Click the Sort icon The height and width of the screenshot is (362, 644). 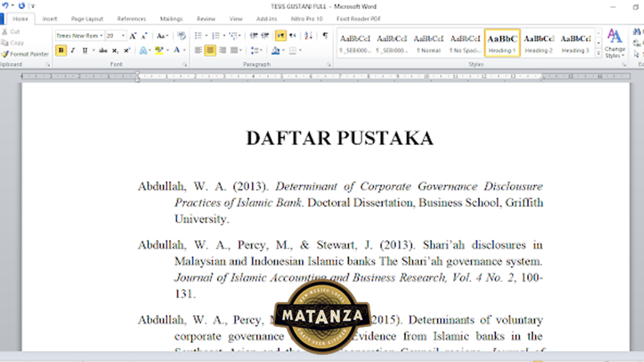tap(308, 36)
